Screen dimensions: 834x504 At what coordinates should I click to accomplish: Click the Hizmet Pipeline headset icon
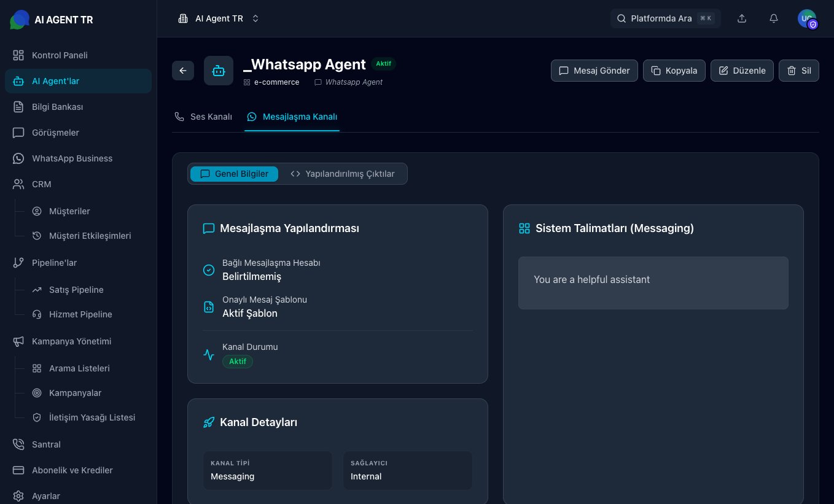37,314
